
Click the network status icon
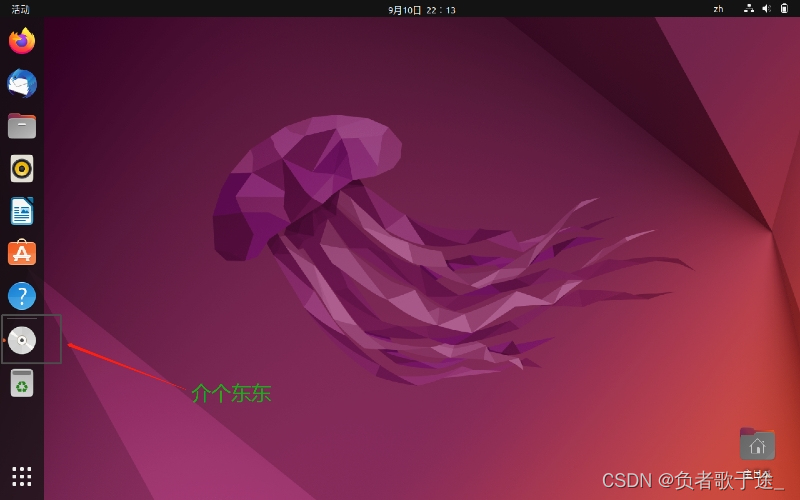click(748, 9)
